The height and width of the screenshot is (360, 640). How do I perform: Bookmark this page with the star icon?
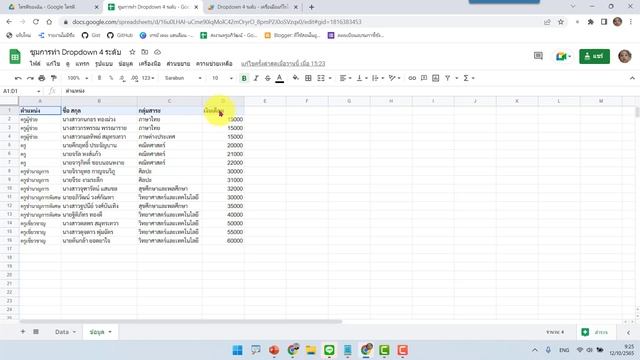561,22
